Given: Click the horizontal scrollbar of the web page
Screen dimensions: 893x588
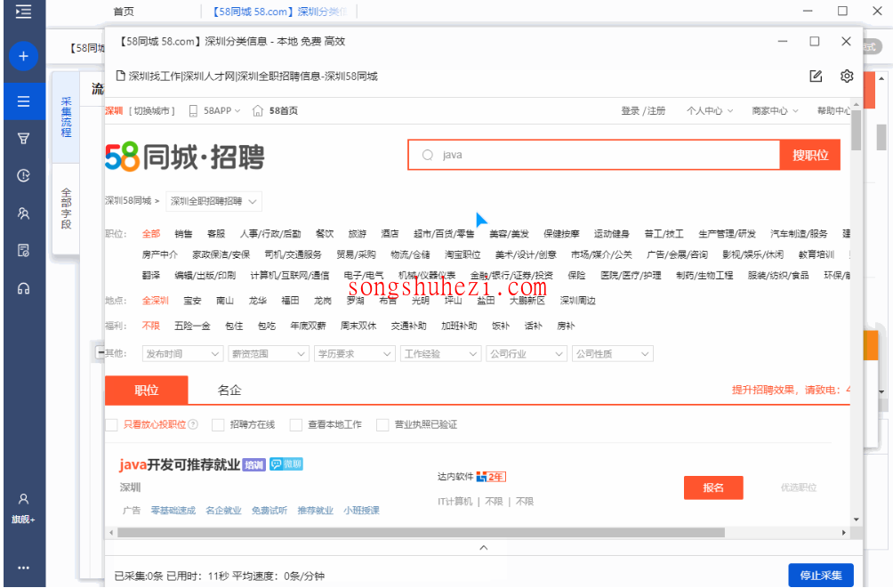Looking at the screenshot, I should pyautogui.click(x=421, y=533).
